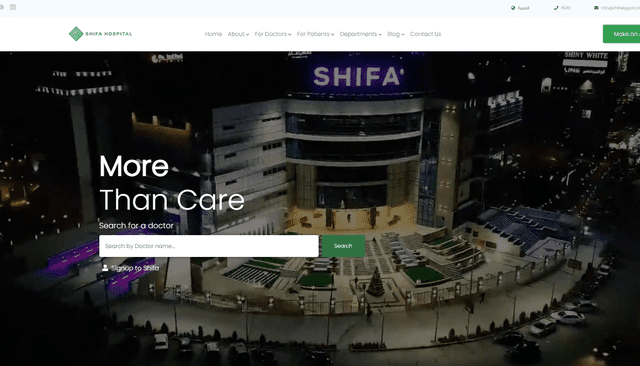
Task: Click the square social icon at top left
Action: [x=13, y=7]
